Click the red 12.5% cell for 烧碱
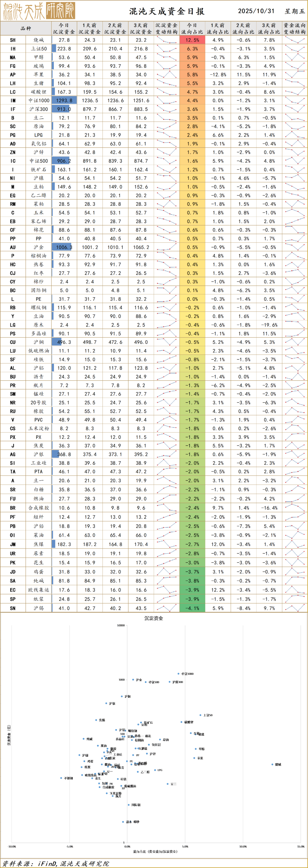Viewport: 308px width, 868px height. 192,40
